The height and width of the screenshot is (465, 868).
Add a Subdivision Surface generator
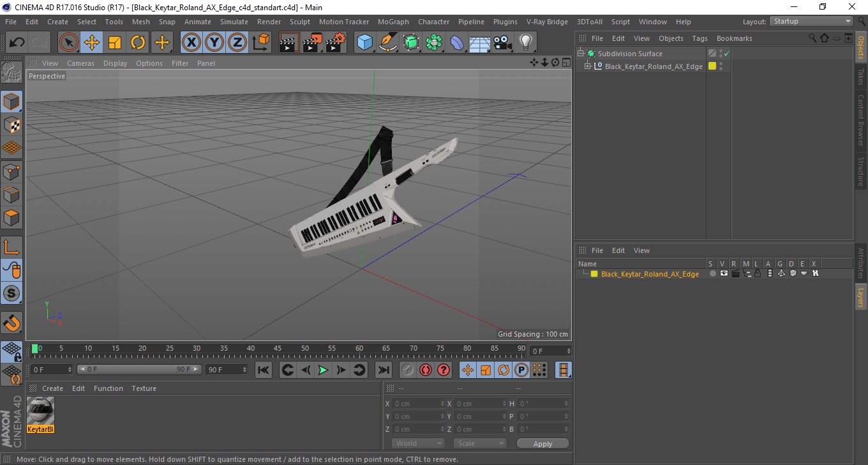(x=411, y=43)
